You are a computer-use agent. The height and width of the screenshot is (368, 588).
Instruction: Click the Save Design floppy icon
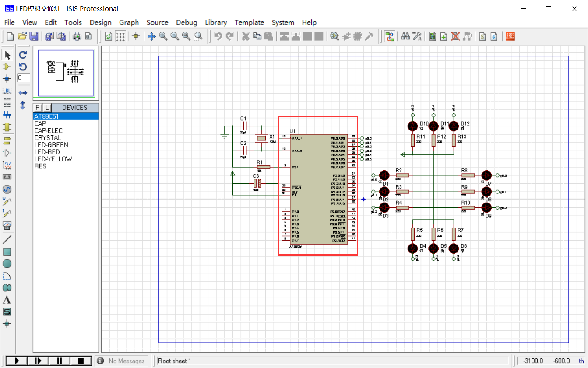coord(34,36)
